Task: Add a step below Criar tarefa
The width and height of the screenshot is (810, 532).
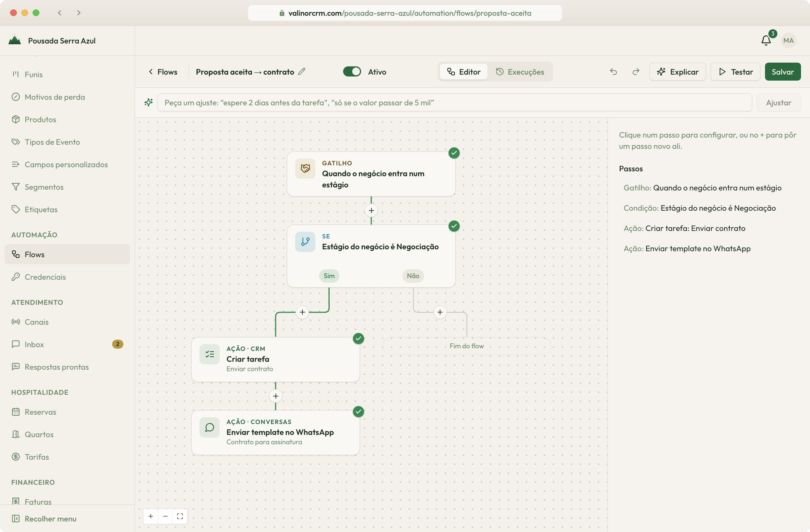Action: (276, 396)
